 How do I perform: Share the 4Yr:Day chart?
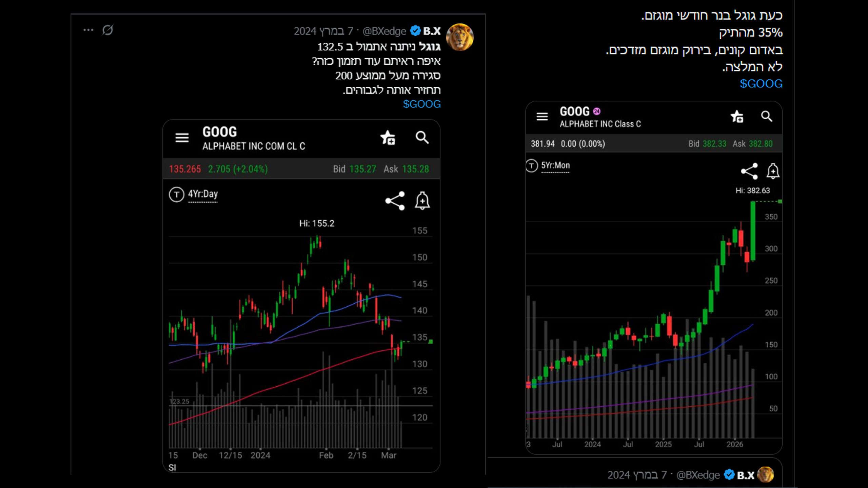tap(395, 201)
